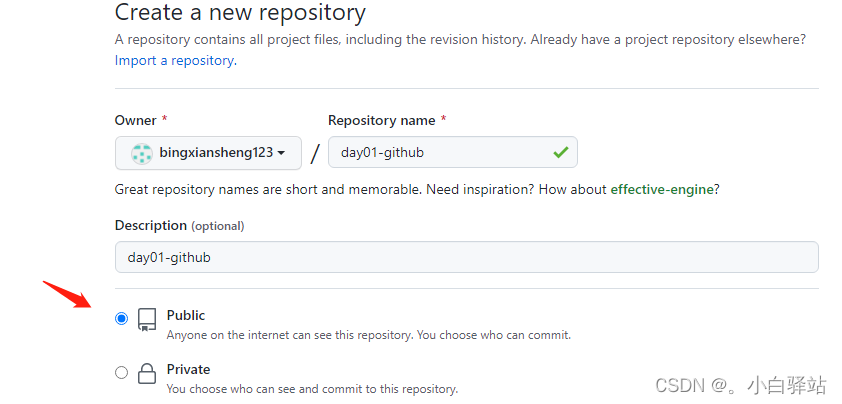This screenshot has height=404, width=842.
Task: Click the owner avatar identicon
Action: [x=142, y=153]
